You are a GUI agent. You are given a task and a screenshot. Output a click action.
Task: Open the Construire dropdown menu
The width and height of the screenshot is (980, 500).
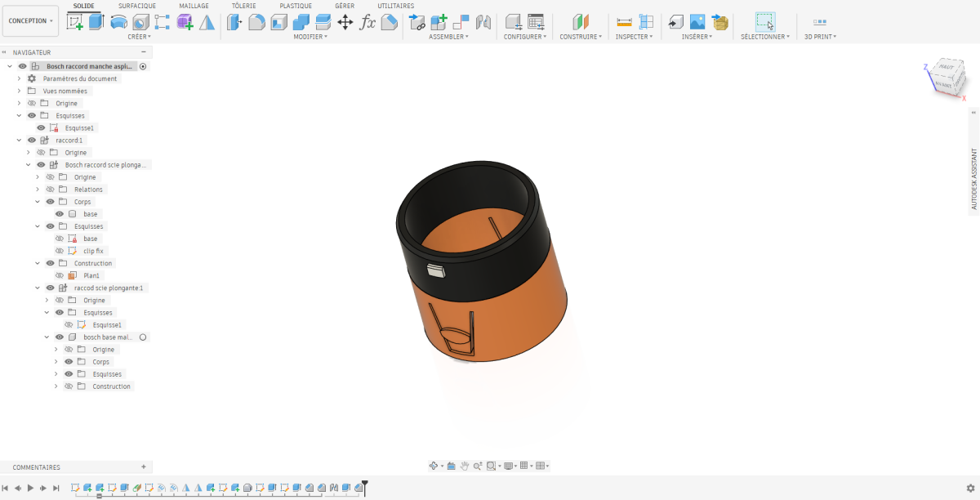point(581,37)
